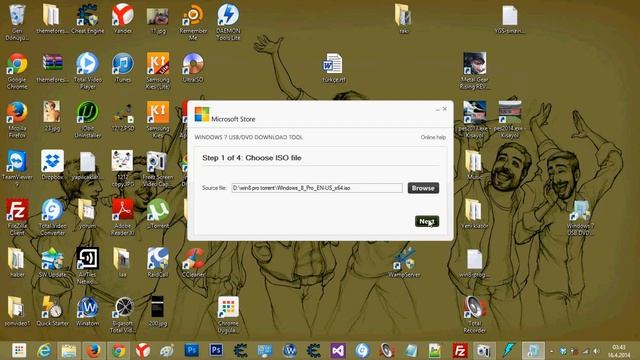
Task: Click the volume icon in system tray
Action: click(x=596, y=351)
